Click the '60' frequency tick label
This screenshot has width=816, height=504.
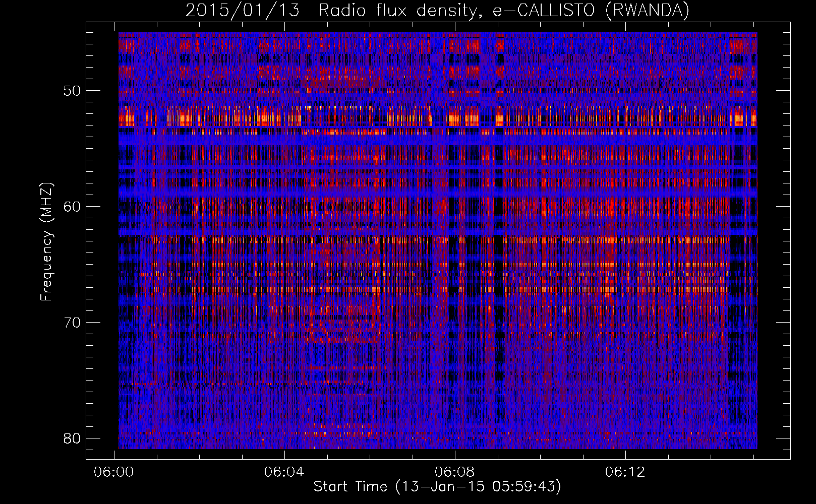point(72,207)
